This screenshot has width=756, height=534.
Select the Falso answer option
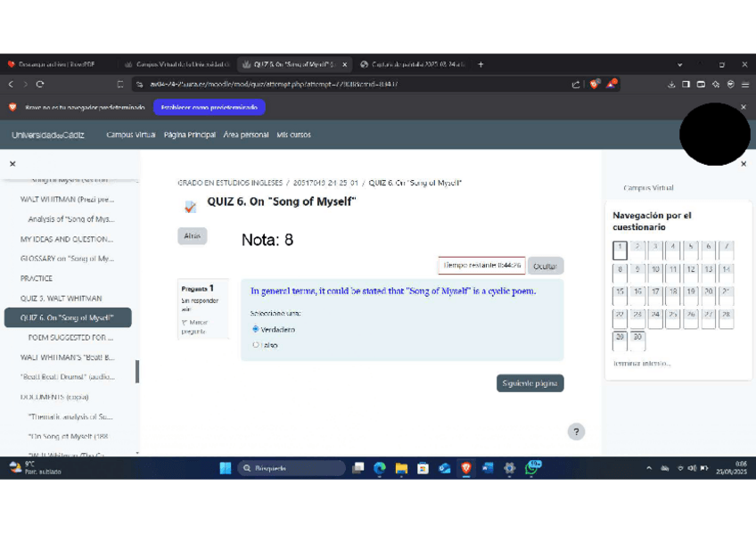(x=256, y=345)
